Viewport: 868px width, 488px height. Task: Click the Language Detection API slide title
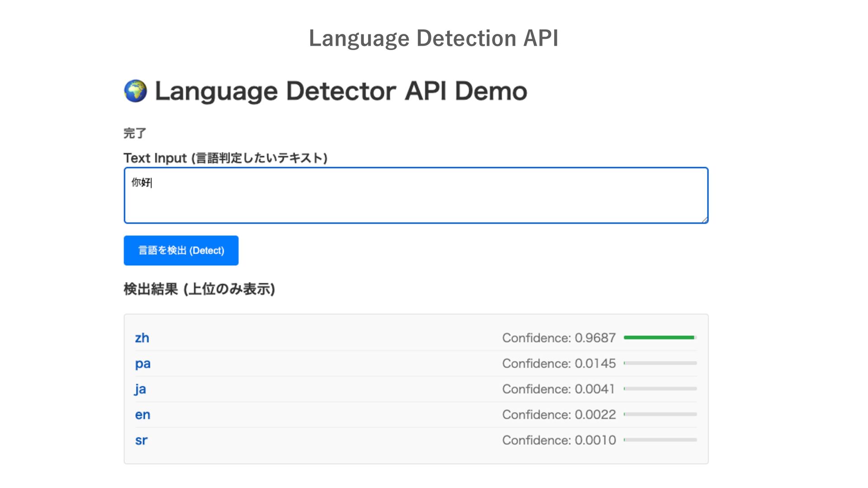[434, 38]
